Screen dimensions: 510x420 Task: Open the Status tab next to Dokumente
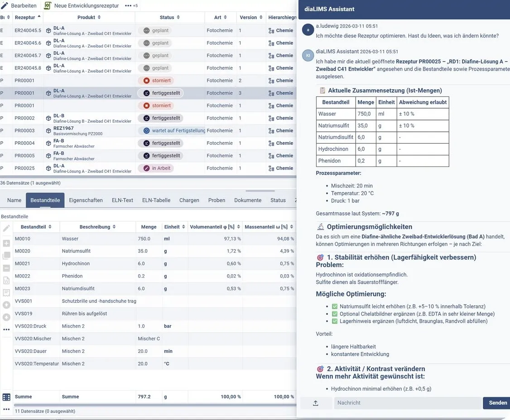[278, 200]
